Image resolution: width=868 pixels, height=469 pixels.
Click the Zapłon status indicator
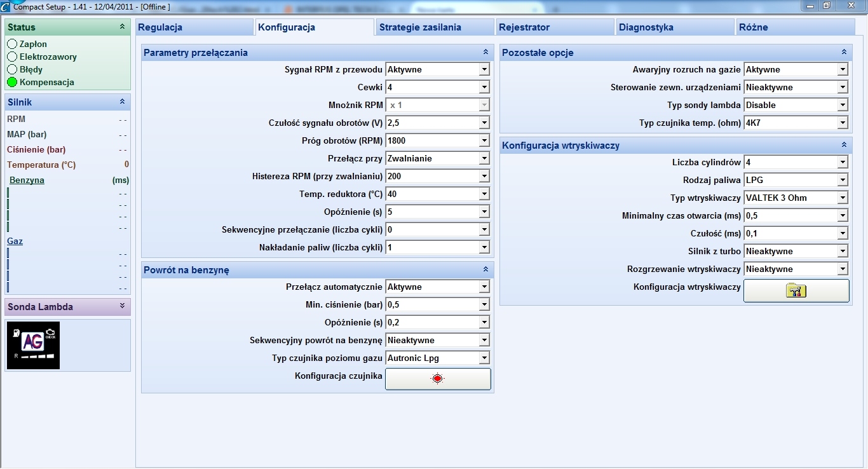coord(12,44)
